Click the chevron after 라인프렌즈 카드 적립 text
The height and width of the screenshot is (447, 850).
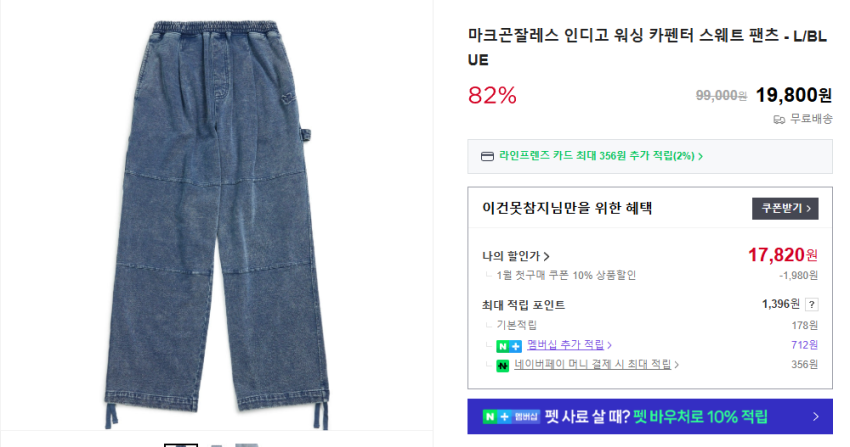700,156
